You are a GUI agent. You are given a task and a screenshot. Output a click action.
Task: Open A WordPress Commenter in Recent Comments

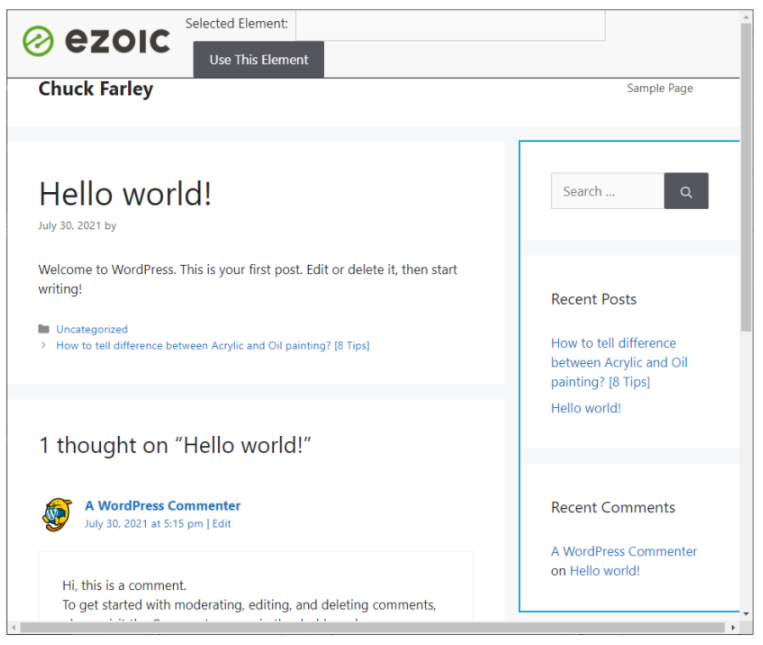624,551
